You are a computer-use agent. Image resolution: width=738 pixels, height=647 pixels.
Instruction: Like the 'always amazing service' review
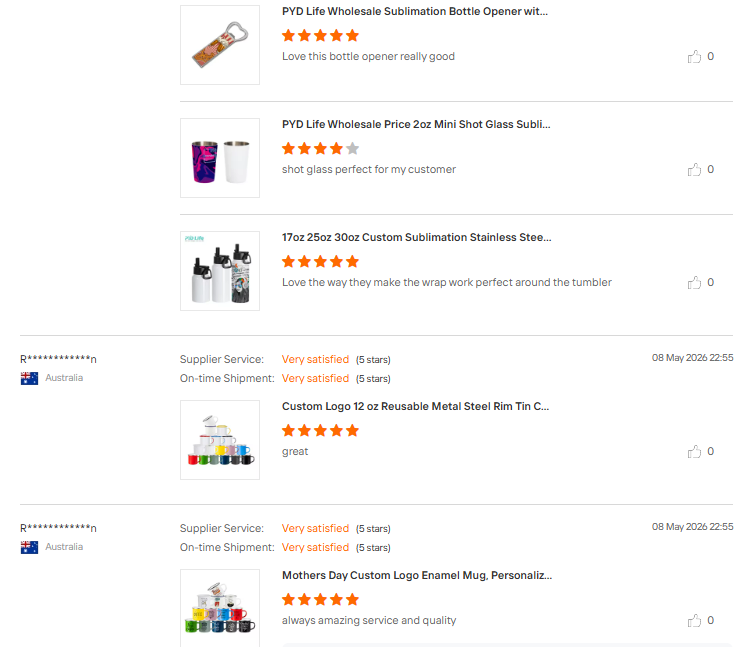click(694, 620)
